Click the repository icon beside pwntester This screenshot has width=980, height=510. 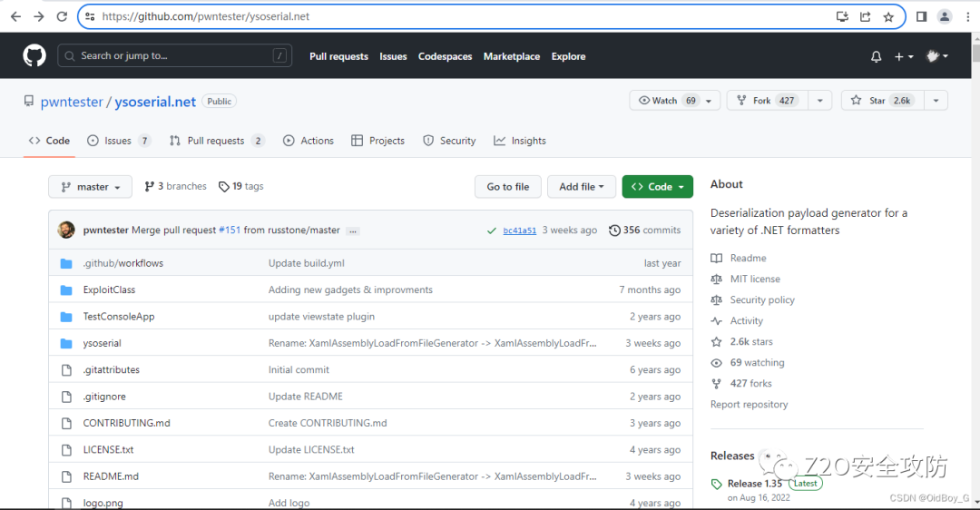pyautogui.click(x=29, y=101)
